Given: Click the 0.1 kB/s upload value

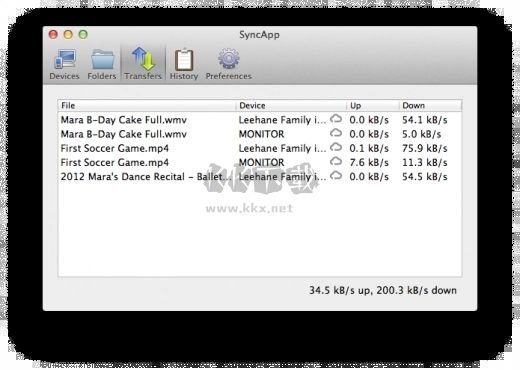Looking at the screenshot, I should click(x=369, y=148).
